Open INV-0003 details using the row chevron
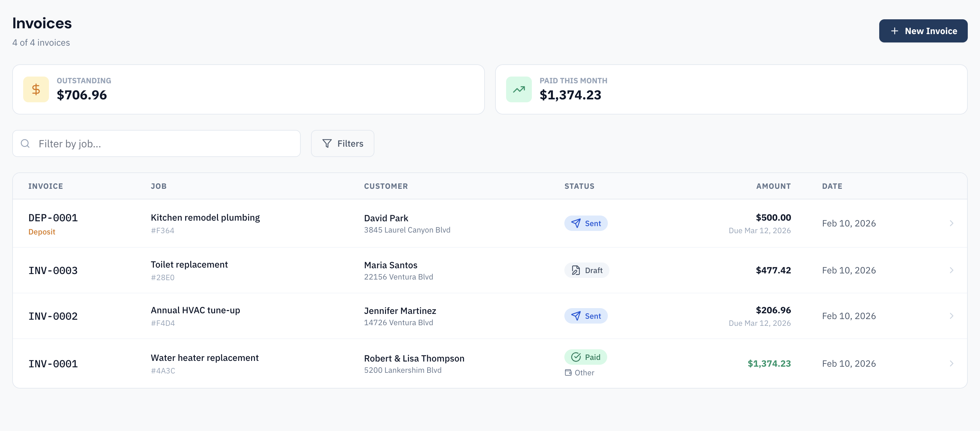The width and height of the screenshot is (980, 431). click(952, 270)
